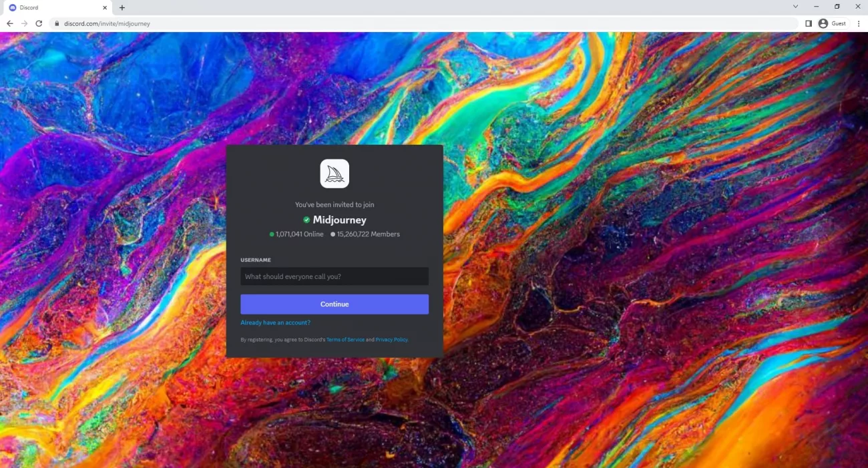
Task: Click the 'You've been invited to join' text
Action: (x=335, y=205)
